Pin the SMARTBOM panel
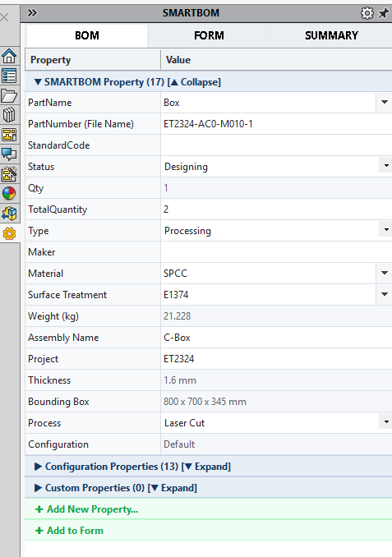This screenshot has height=557, width=392. [384, 13]
